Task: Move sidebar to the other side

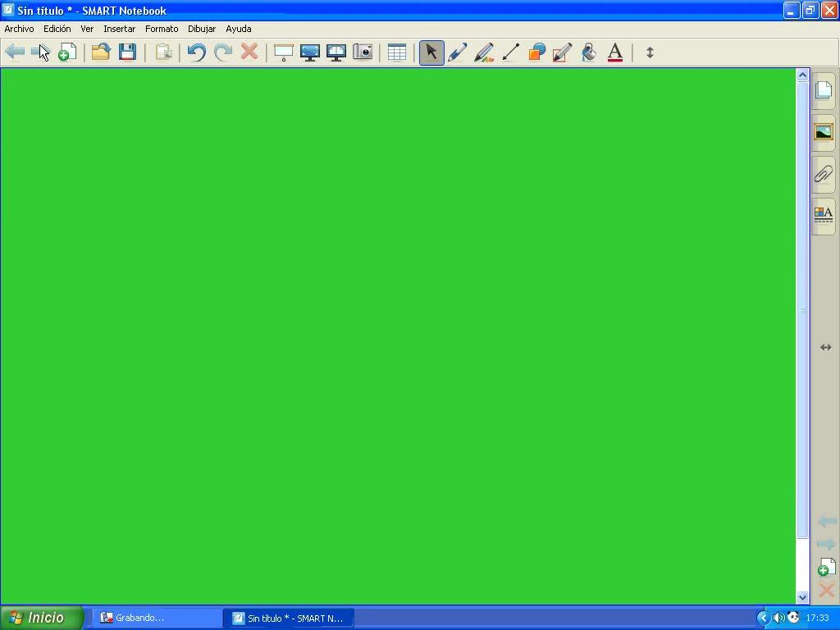Action: (x=825, y=348)
